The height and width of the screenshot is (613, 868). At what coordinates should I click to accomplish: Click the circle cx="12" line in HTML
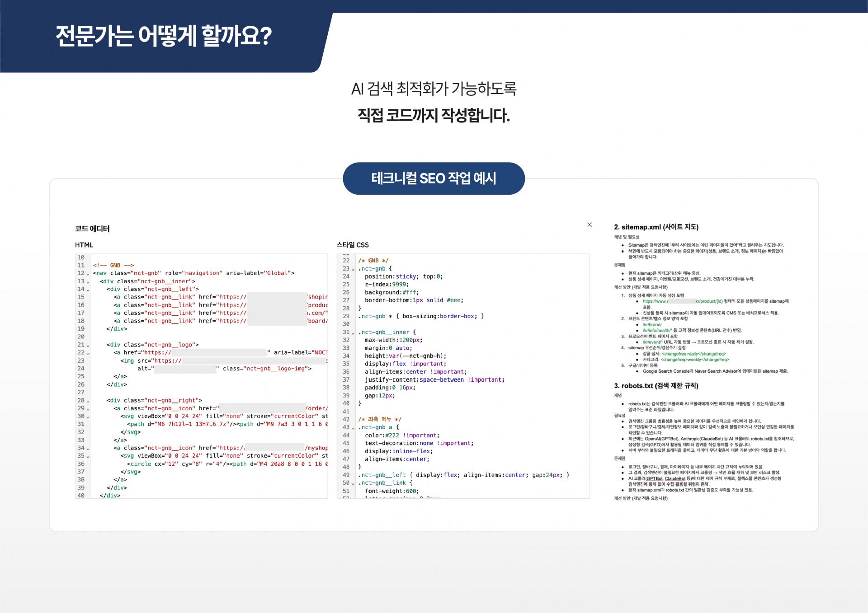click(227, 464)
